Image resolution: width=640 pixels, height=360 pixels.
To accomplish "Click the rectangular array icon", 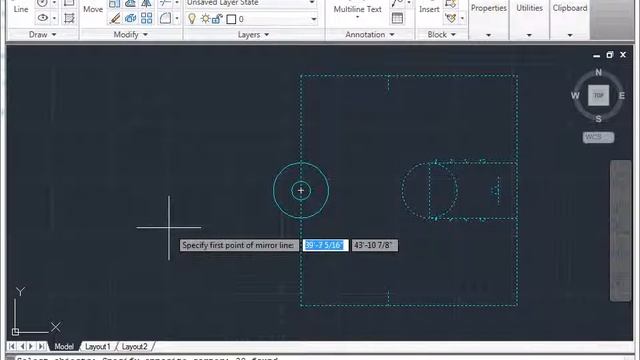I will coord(147,18).
